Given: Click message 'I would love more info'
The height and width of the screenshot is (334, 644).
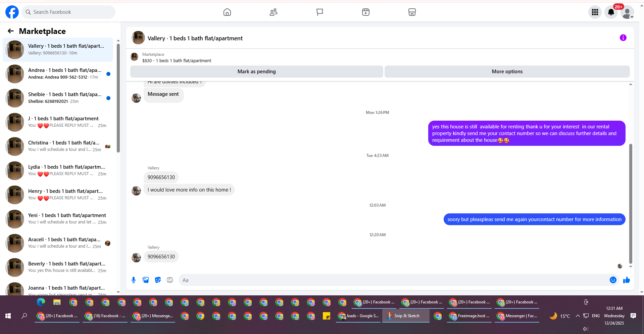Looking at the screenshot, I should 189,190.
